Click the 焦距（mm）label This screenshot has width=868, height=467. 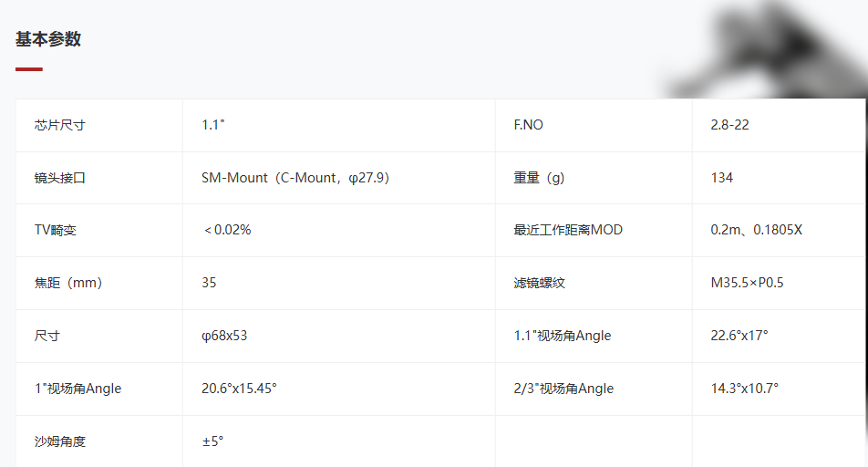pyautogui.click(x=68, y=283)
